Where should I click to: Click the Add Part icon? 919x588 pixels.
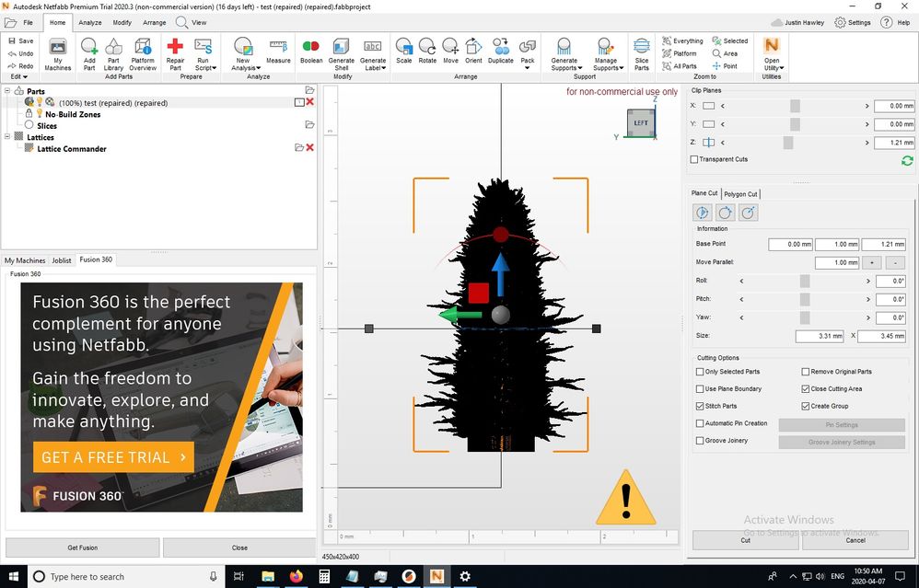(89, 54)
